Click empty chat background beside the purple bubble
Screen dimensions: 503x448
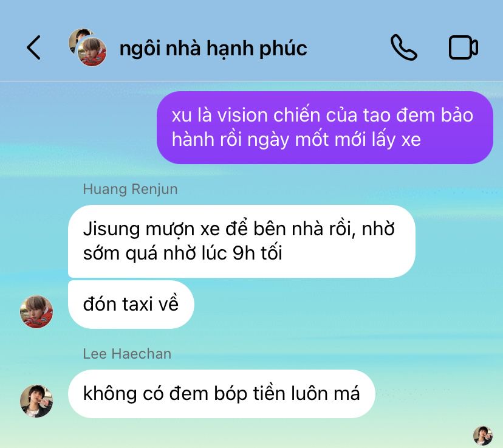[x=77, y=128]
